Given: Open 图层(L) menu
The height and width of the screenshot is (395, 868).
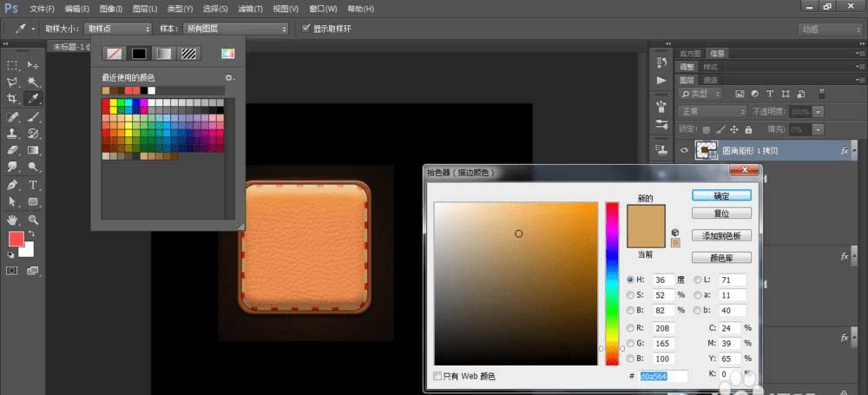Looking at the screenshot, I should pos(145,9).
